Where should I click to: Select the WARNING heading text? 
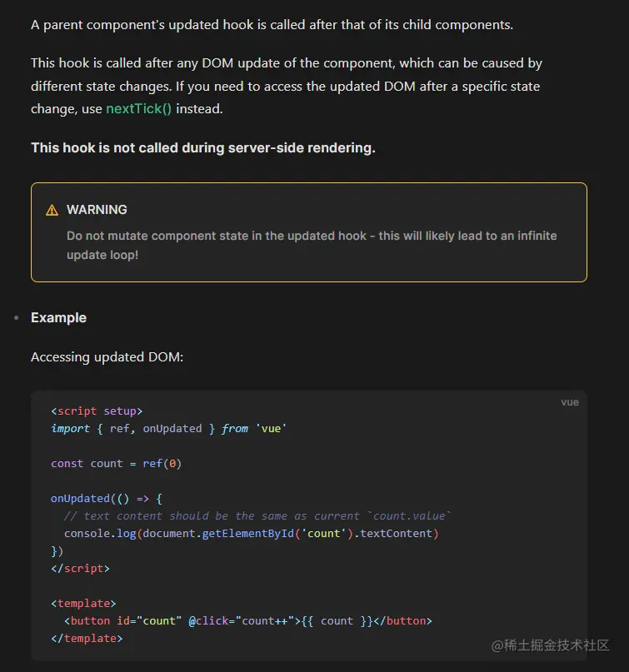pyautogui.click(x=97, y=210)
